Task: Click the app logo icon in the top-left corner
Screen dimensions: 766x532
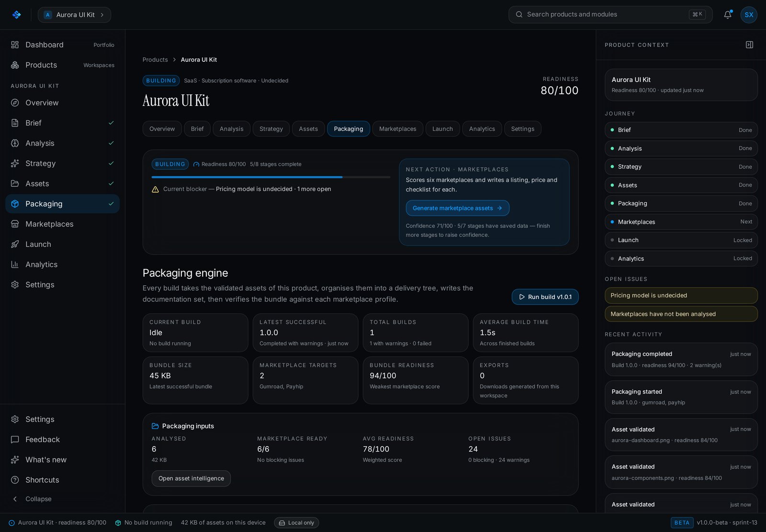Action: (16, 15)
